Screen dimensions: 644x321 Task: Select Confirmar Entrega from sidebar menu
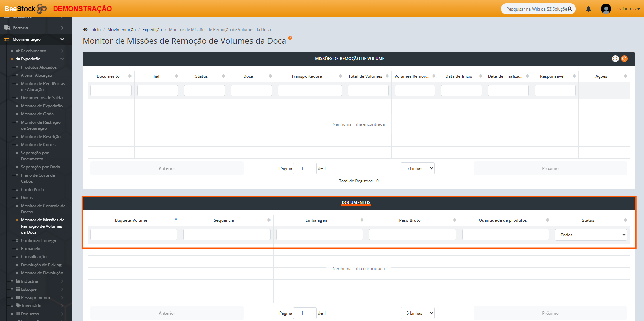38,240
